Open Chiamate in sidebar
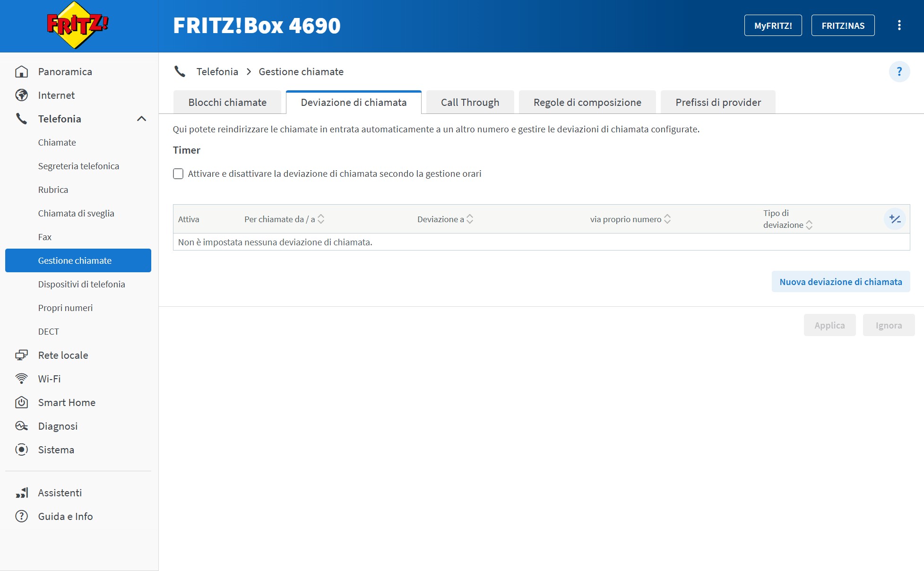This screenshot has height=571, width=924. tap(57, 143)
